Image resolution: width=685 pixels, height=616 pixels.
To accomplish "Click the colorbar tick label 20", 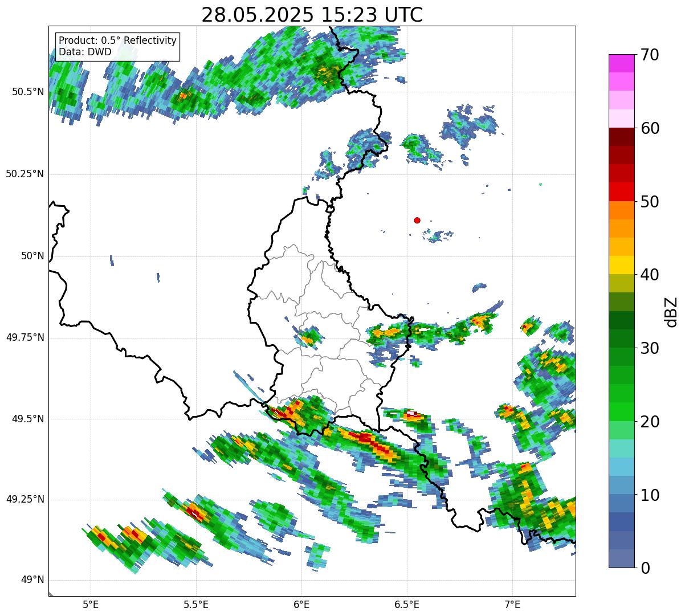I will click(650, 422).
